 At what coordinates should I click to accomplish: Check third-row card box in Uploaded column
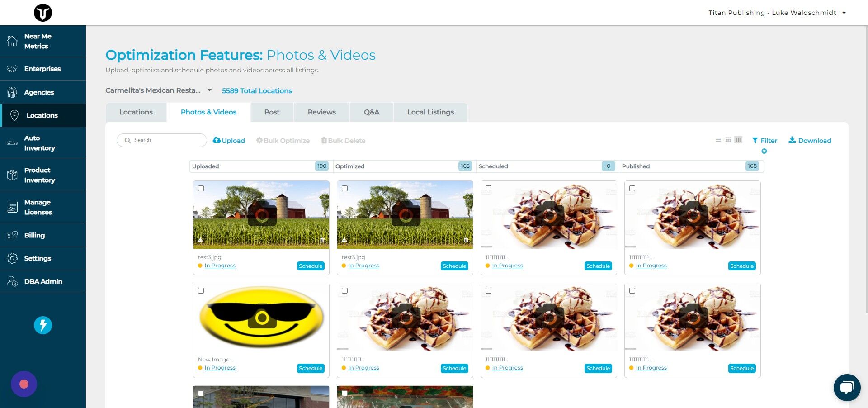coord(201,394)
